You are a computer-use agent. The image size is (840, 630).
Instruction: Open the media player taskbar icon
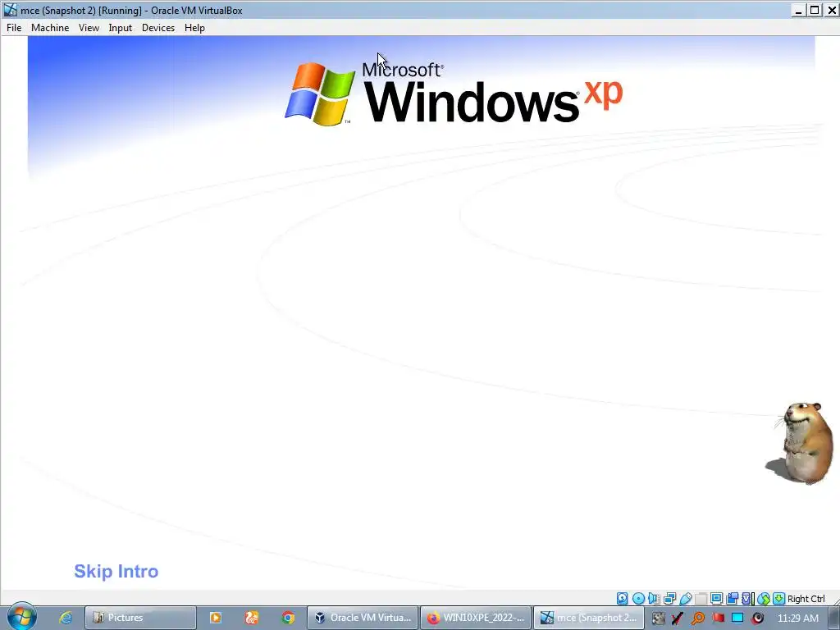pos(216,618)
